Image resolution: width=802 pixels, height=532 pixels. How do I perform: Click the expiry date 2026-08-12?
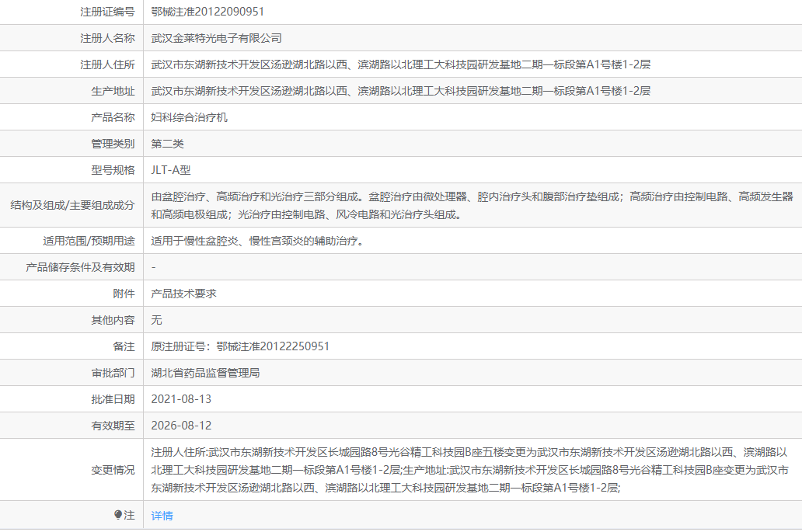point(181,426)
